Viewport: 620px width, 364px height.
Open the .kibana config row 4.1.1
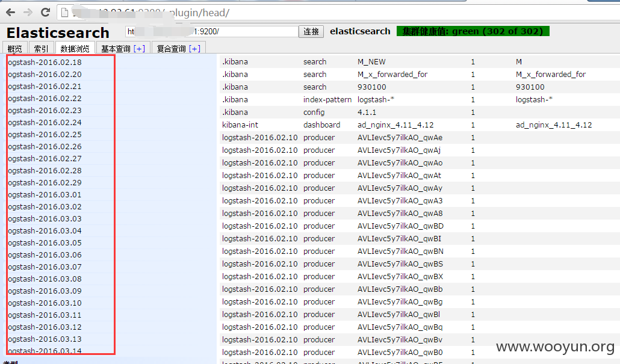pos(420,113)
